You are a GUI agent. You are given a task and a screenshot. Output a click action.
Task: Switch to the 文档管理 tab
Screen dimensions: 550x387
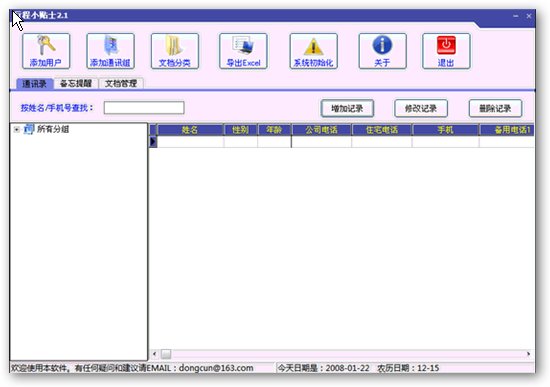[x=121, y=83]
